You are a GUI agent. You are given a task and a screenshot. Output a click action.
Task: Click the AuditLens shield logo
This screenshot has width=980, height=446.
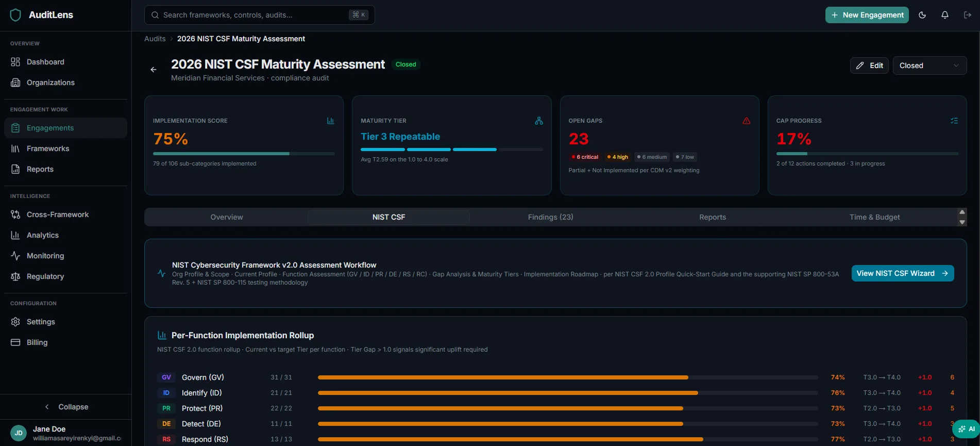click(x=15, y=15)
